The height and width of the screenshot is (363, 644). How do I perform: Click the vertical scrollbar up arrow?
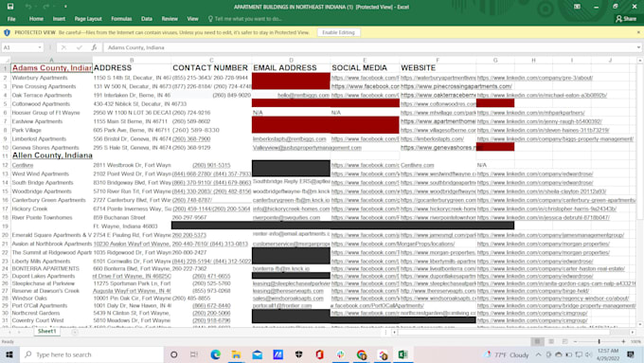pyautogui.click(x=640, y=61)
